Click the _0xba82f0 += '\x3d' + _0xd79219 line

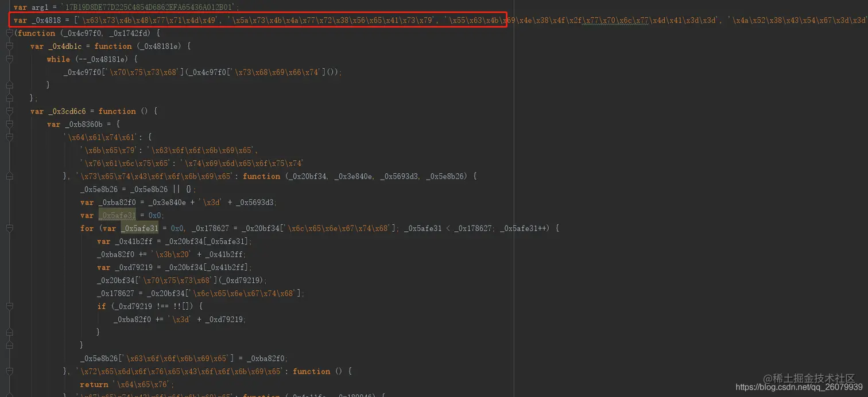point(180,319)
